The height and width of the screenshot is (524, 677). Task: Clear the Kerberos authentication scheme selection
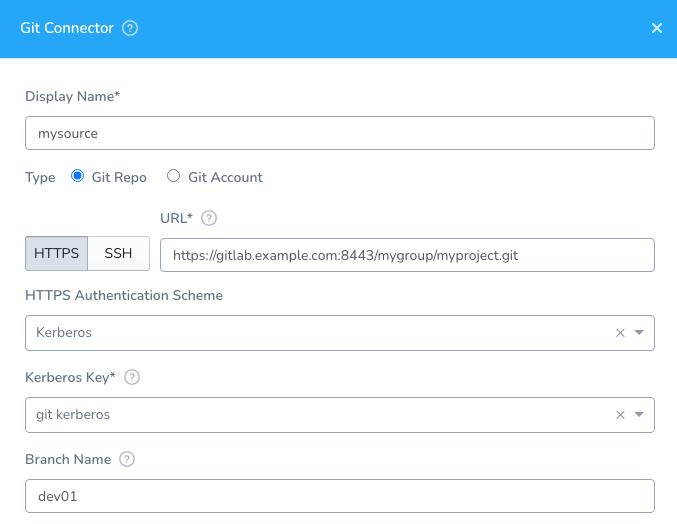point(620,333)
